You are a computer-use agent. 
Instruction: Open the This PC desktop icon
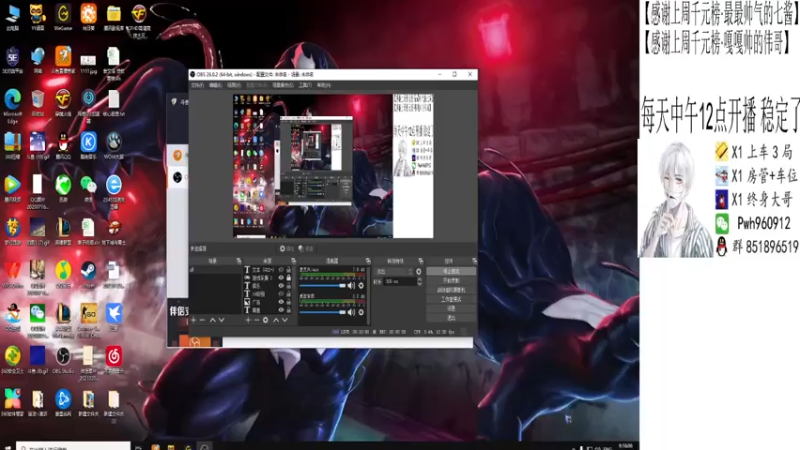[12, 17]
